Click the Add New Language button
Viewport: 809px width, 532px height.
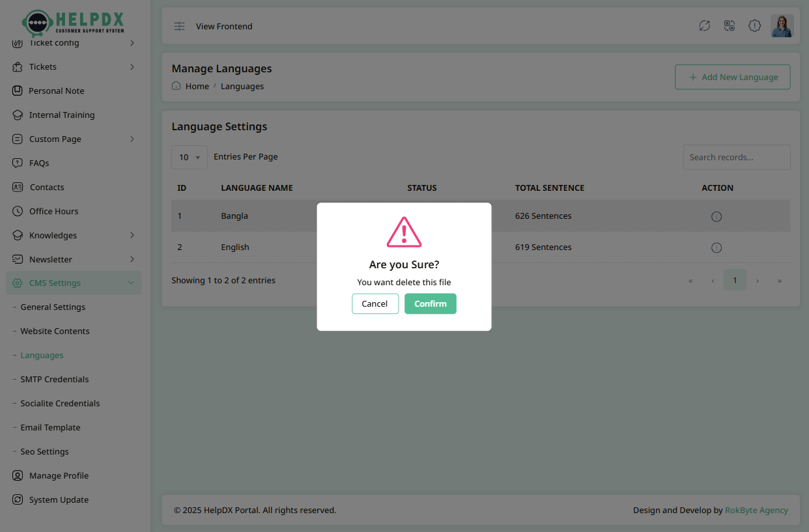tap(732, 77)
